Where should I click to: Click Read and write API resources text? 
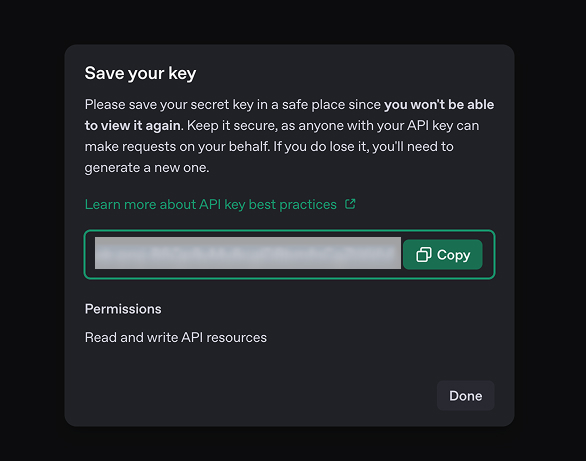point(176,337)
